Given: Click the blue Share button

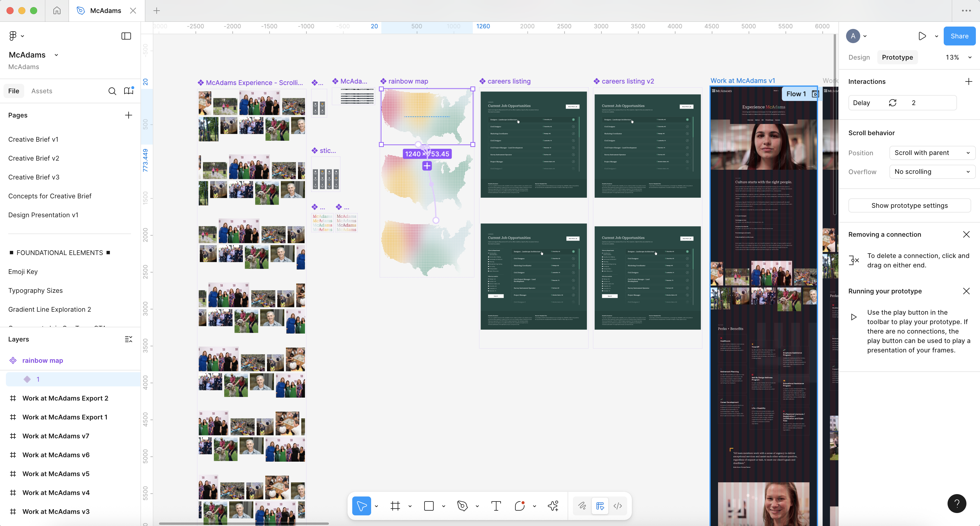Looking at the screenshot, I should (959, 36).
